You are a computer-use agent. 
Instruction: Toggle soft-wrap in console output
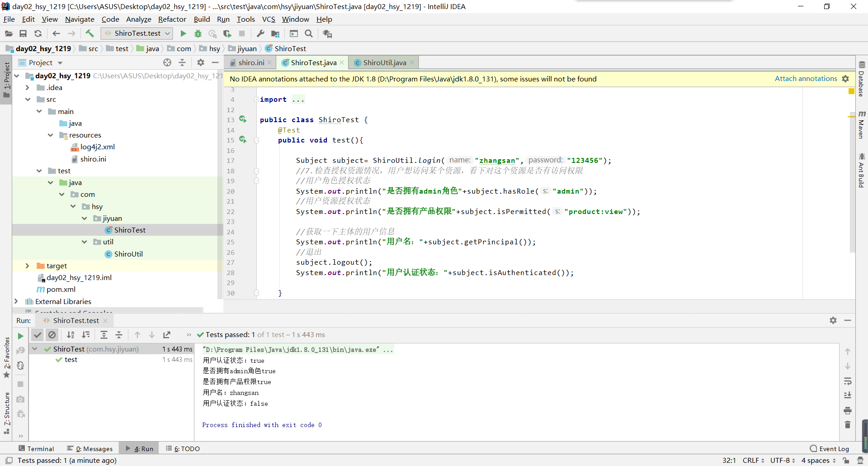(x=848, y=381)
